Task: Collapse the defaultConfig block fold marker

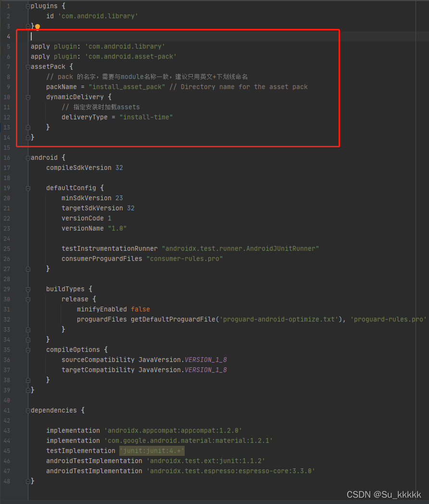Action: tap(28, 188)
